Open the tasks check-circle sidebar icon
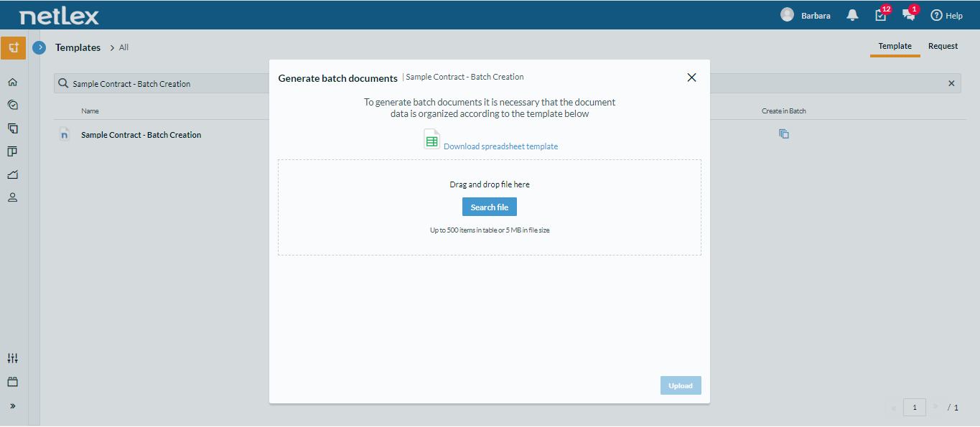The image size is (980, 427). (x=12, y=105)
